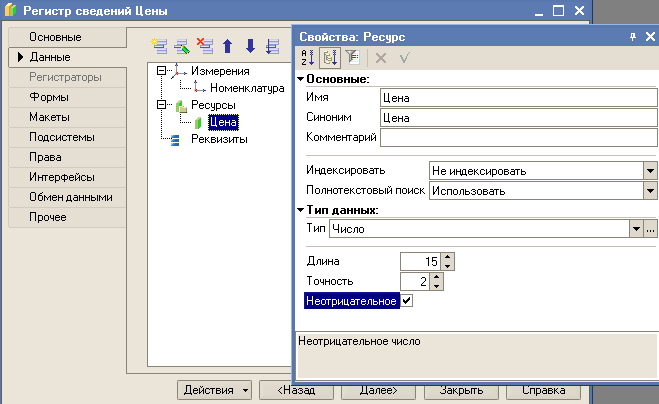Click the Ресурсы group icon
Viewport: 659px width, 404px height.
(x=181, y=106)
